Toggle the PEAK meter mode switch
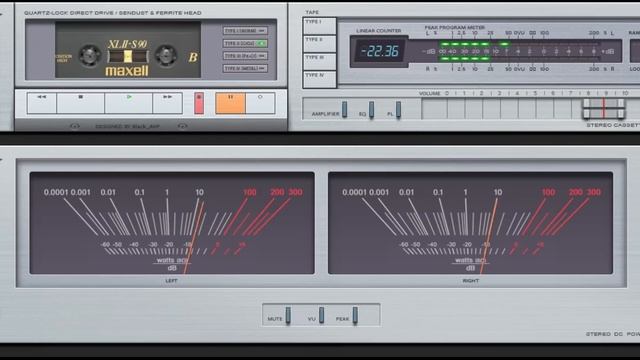 355,315
